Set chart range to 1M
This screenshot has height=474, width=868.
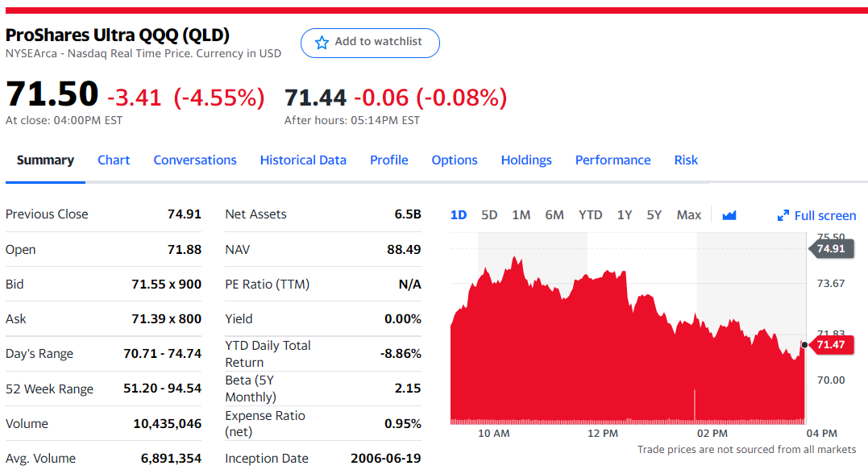coord(521,215)
